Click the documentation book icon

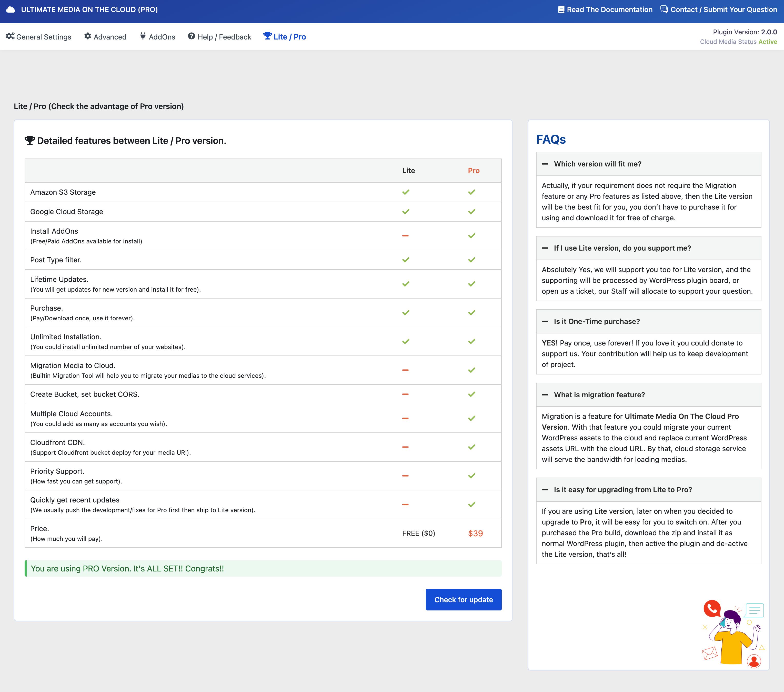561,9
